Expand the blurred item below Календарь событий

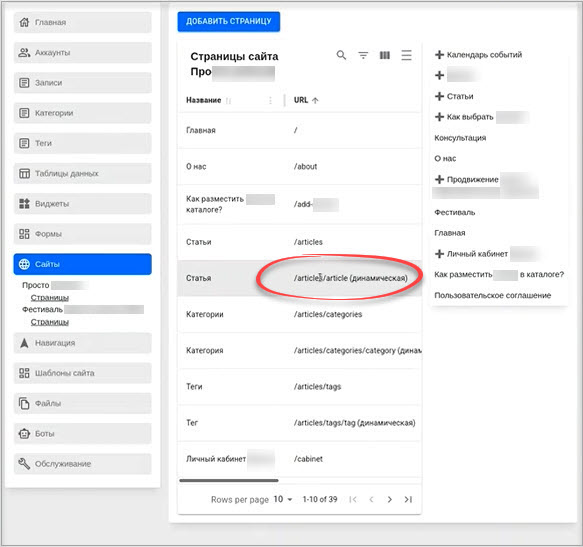pos(439,75)
